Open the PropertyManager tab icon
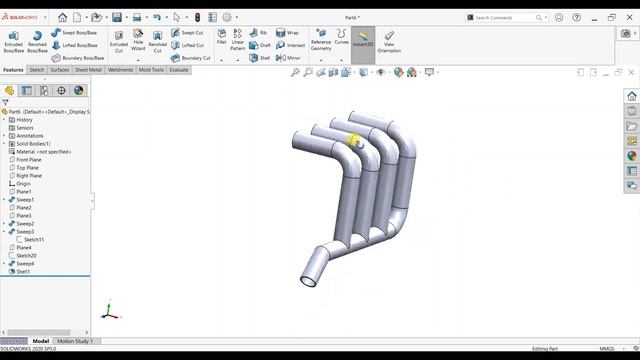 click(27, 90)
